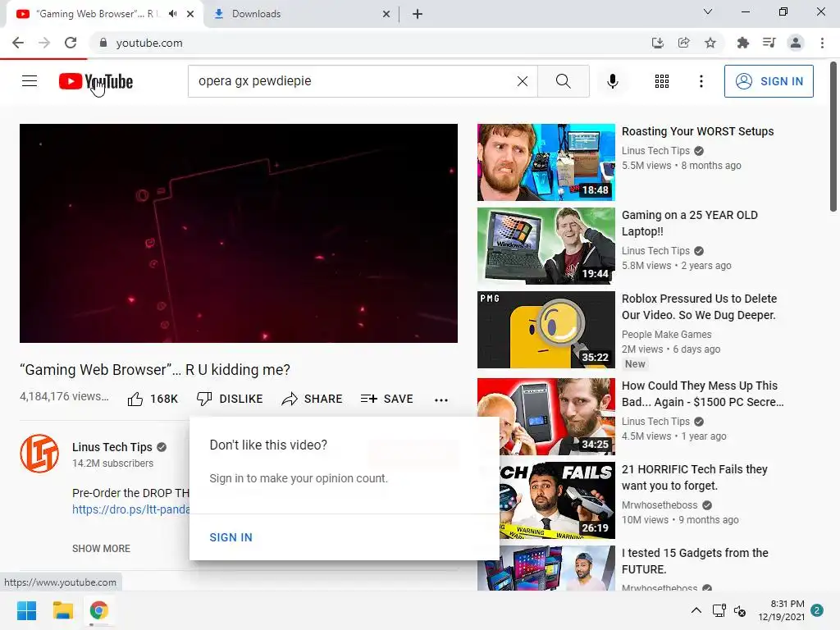Expand description with SHOW MORE
This screenshot has height=630, width=840.
click(101, 549)
